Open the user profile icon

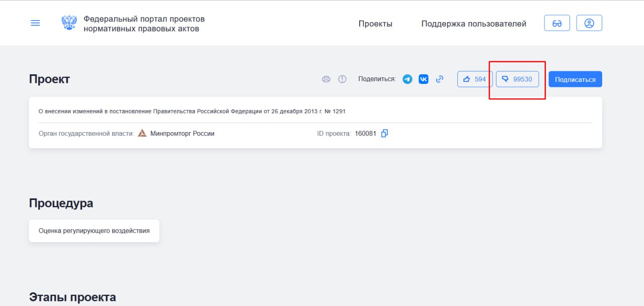coord(589,23)
